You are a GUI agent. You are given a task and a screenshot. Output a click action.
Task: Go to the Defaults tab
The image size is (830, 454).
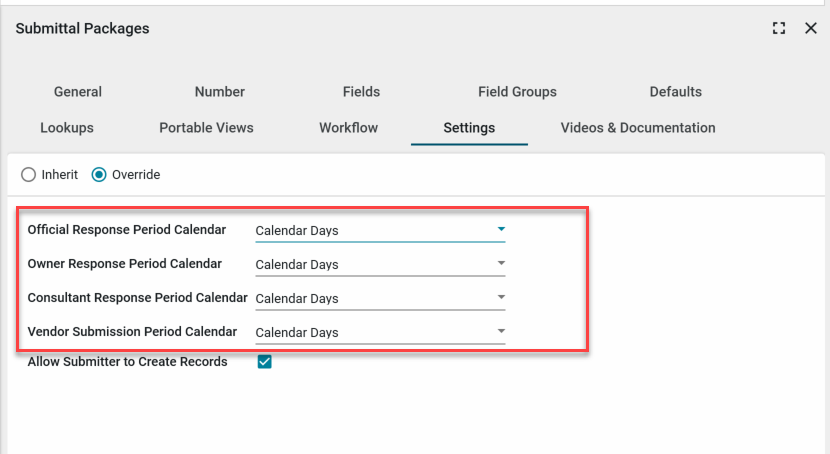[676, 92]
